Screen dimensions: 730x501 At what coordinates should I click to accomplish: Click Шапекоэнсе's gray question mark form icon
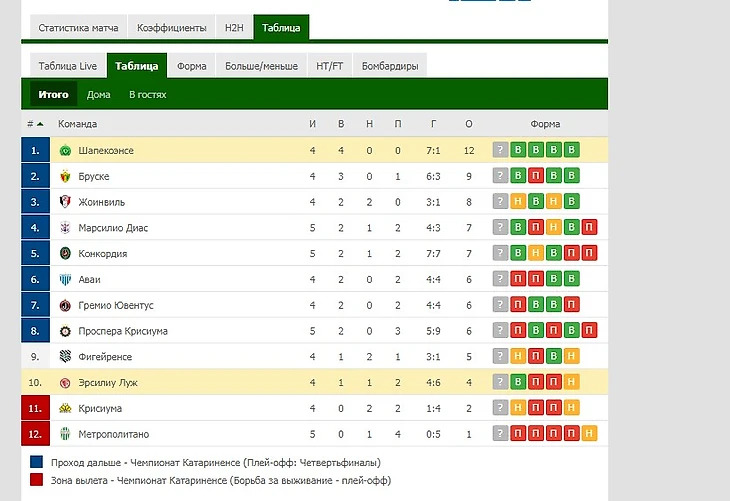pyautogui.click(x=500, y=150)
